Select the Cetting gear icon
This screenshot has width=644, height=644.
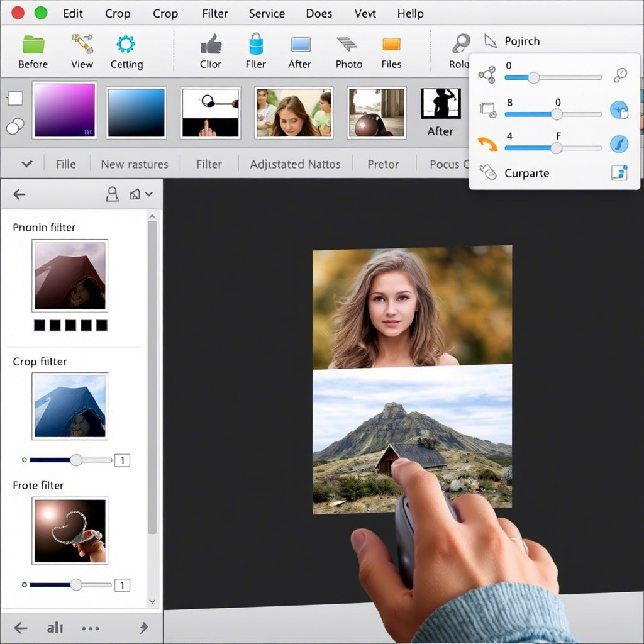pyautogui.click(x=126, y=44)
